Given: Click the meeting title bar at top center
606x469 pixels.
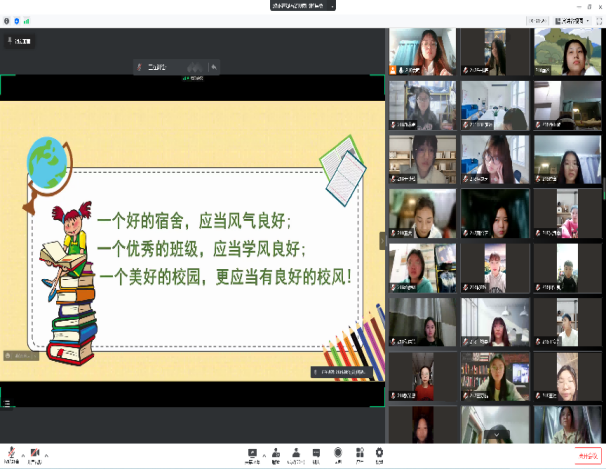Looking at the screenshot, I should (302, 5).
